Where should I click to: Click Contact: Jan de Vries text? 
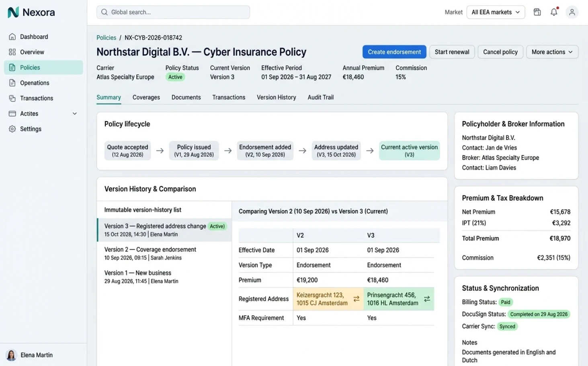[x=489, y=148]
